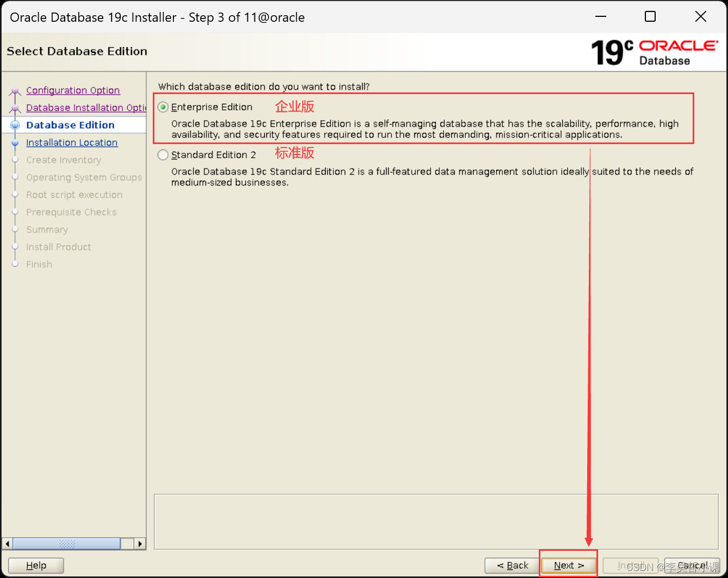Click the Next button
Viewport: 728px width, 578px height.
point(569,565)
